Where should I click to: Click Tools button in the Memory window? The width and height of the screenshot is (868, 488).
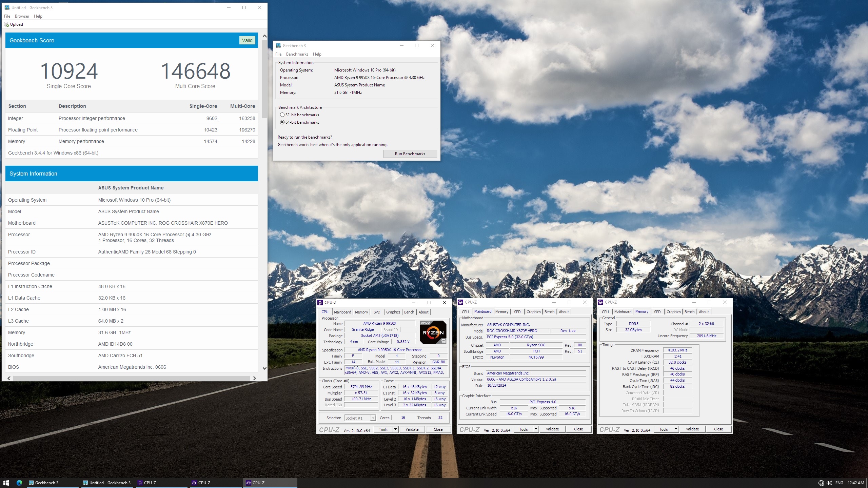tap(664, 429)
